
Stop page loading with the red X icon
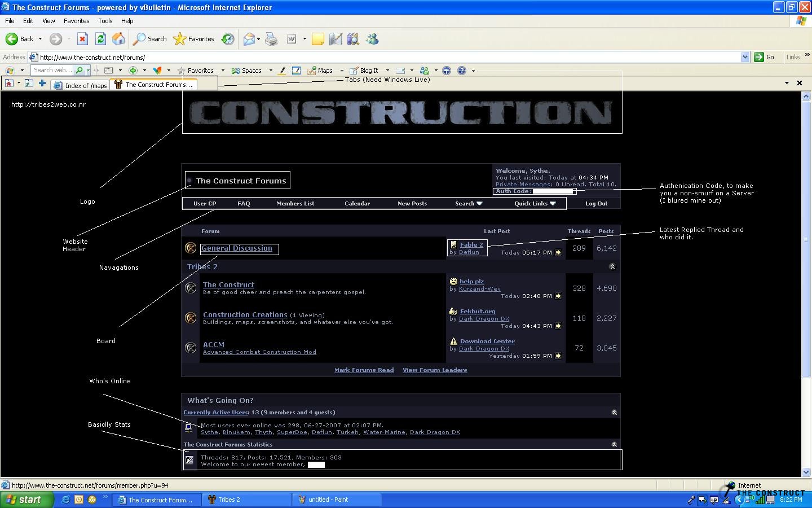[x=82, y=39]
